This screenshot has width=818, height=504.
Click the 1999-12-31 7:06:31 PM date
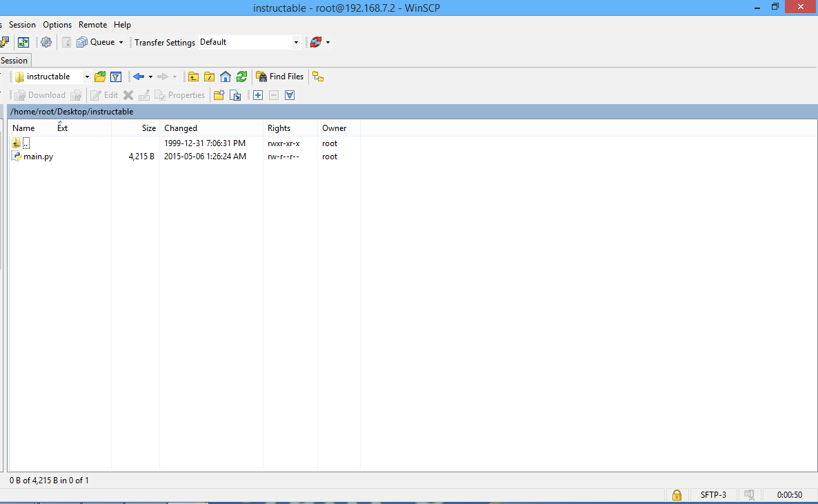tap(204, 143)
